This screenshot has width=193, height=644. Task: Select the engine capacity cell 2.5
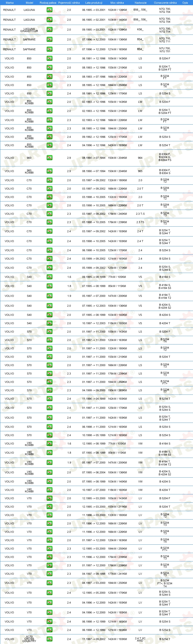[69, 49]
